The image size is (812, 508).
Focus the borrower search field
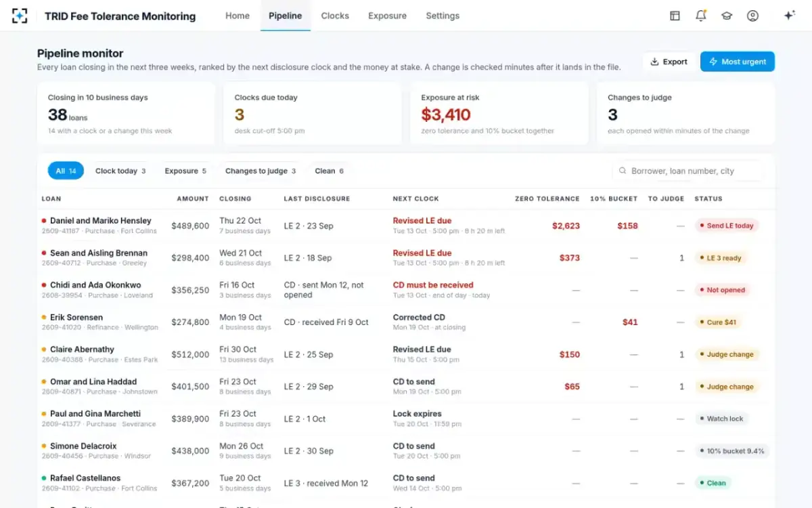coord(688,171)
